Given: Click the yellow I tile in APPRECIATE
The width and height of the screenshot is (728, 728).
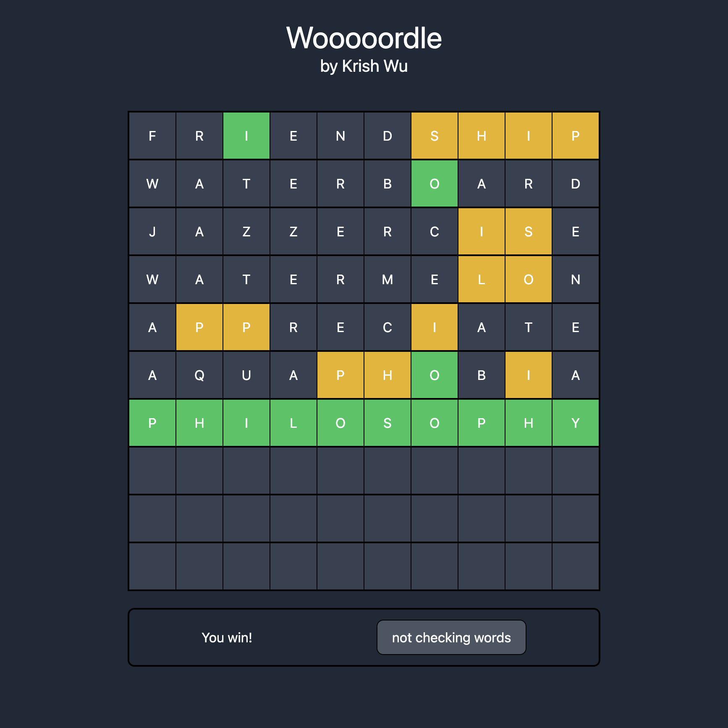Looking at the screenshot, I should point(435,327).
